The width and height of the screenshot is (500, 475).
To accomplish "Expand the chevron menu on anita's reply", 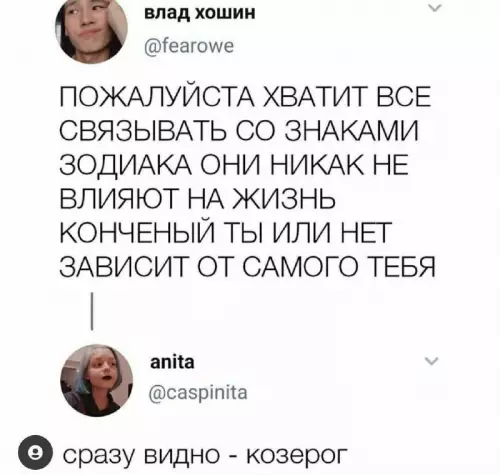I will [x=431, y=361].
